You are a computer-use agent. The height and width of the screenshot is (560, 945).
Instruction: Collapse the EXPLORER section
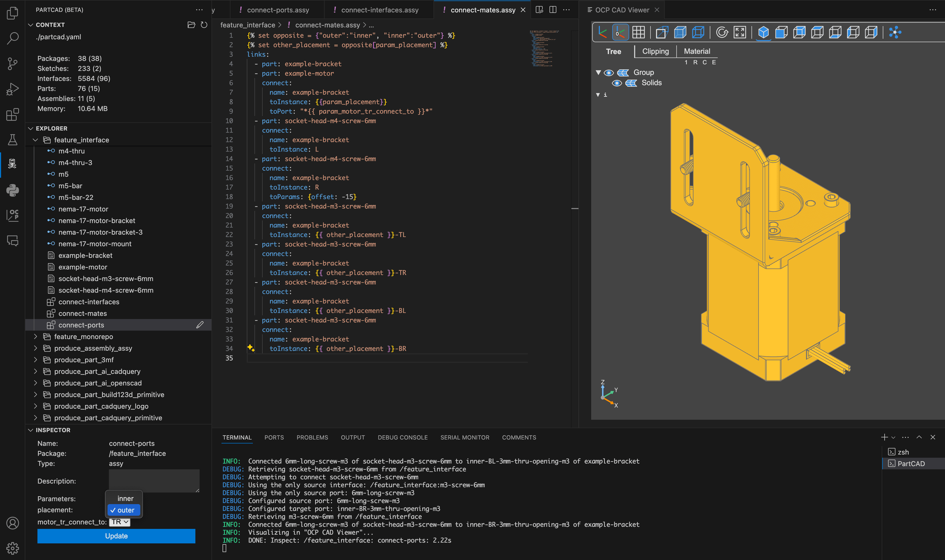tap(31, 129)
